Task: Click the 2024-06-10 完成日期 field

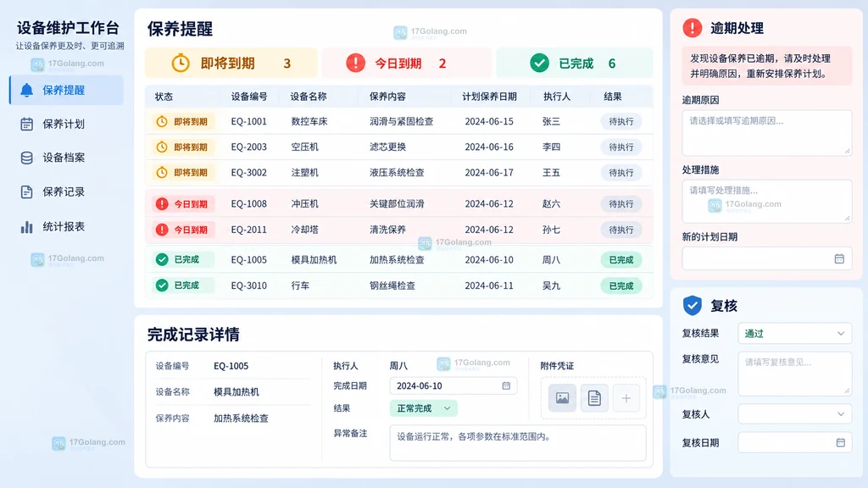Action: tap(453, 385)
